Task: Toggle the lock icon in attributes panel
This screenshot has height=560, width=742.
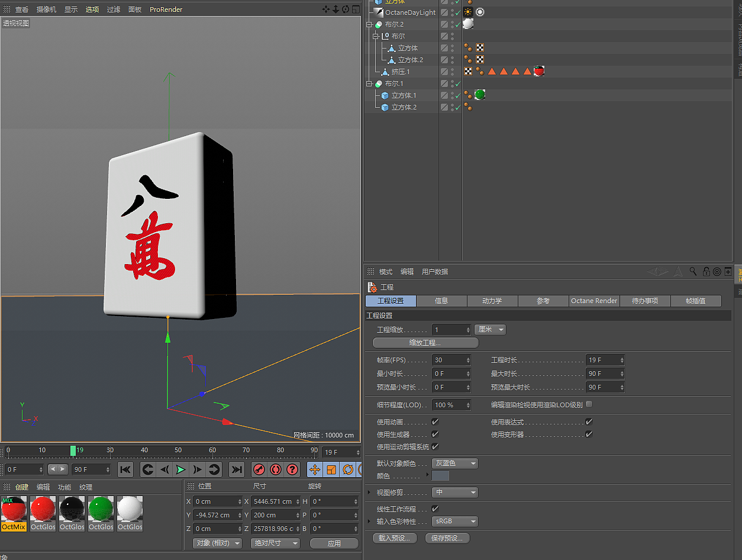Action: 706,271
